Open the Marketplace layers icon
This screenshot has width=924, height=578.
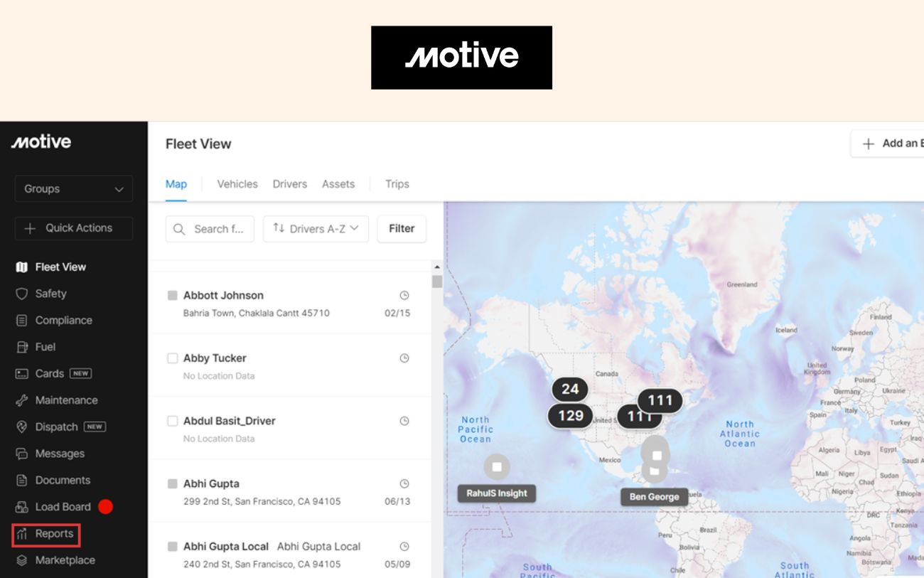coord(21,560)
